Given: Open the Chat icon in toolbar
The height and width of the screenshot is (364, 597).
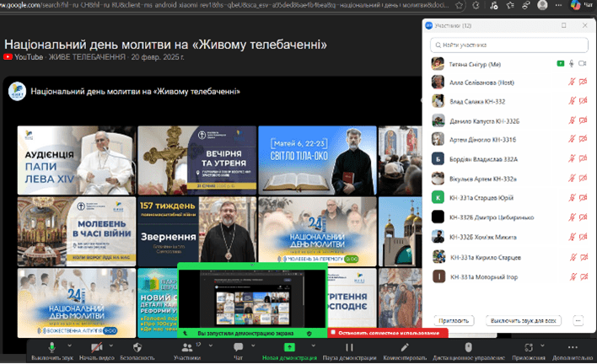Looking at the screenshot, I should click(237, 346).
